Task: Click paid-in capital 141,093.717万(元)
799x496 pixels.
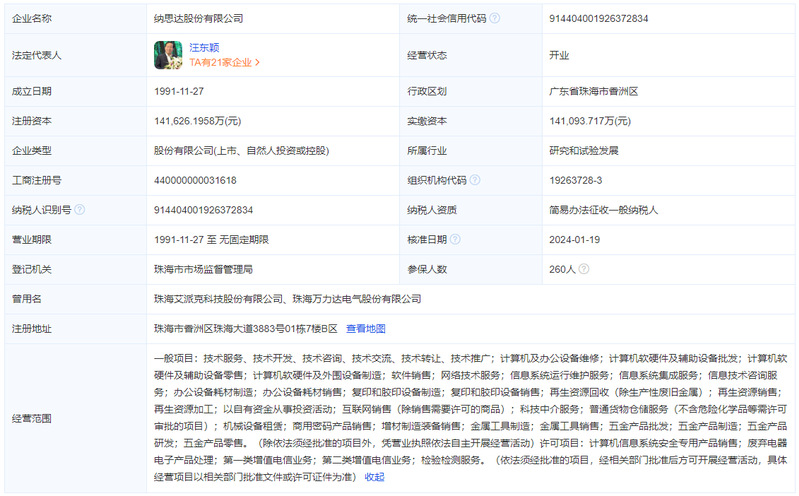Action: (x=590, y=121)
